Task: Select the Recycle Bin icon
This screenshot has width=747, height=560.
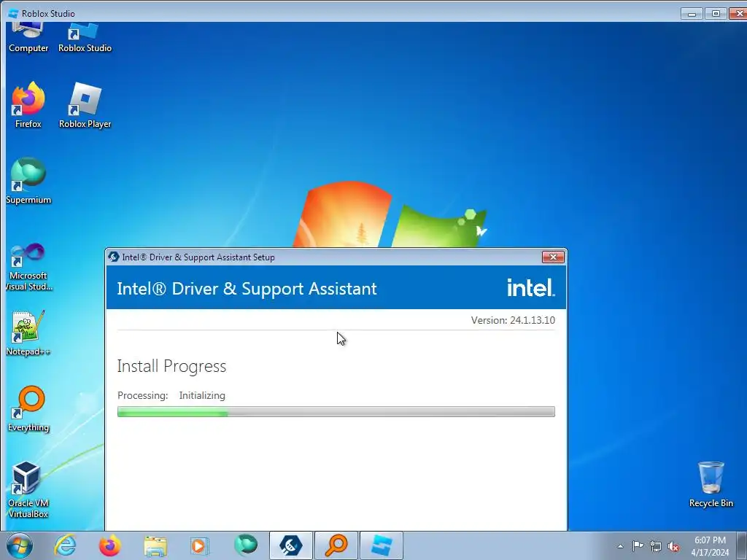Action: [x=711, y=484]
